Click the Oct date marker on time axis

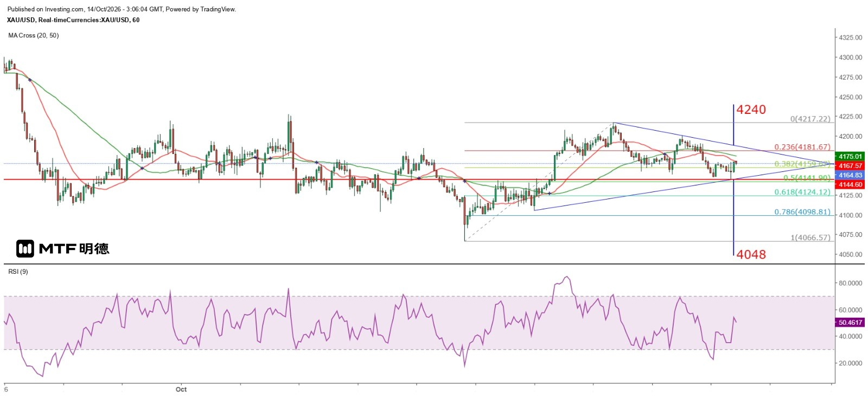[181, 389]
